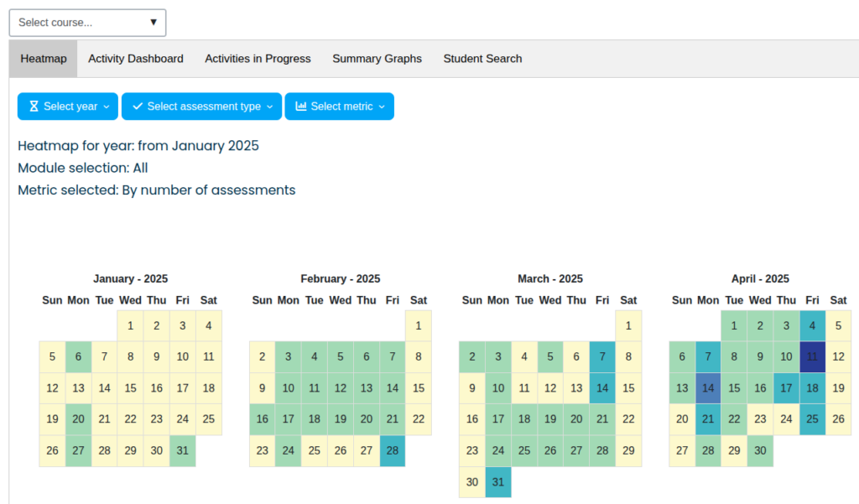Click the chevron on the Select year button
The image size is (859, 504).
tap(107, 107)
